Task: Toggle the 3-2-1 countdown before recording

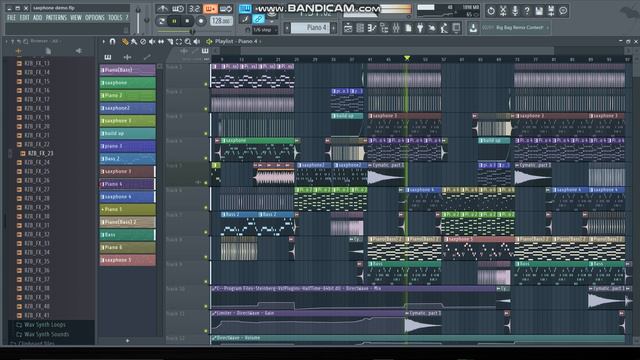Action: tap(194, 9)
